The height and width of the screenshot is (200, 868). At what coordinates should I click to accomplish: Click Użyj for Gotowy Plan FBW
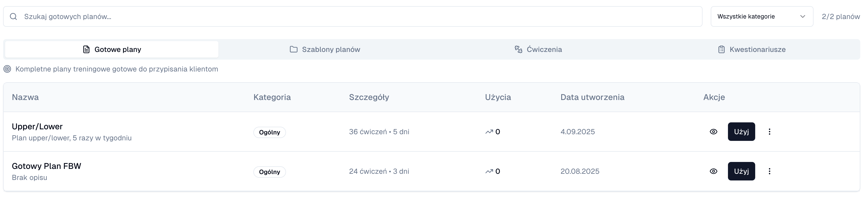click(x=741, y=171)
